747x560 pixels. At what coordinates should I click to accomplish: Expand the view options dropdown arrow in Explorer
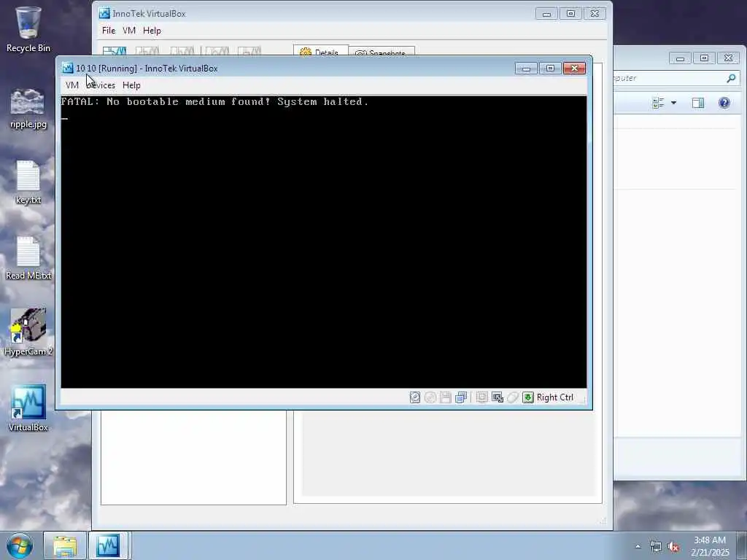click(673, 103)
